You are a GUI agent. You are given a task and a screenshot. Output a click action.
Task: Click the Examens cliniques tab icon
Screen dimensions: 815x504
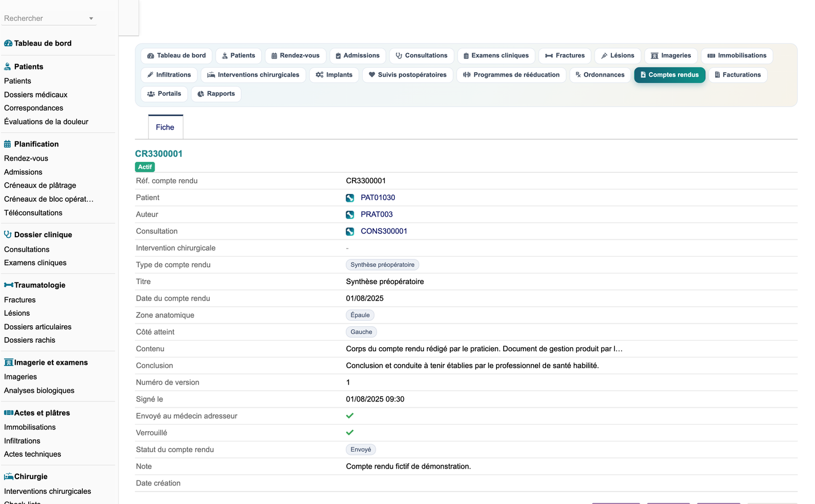(466, 56)
